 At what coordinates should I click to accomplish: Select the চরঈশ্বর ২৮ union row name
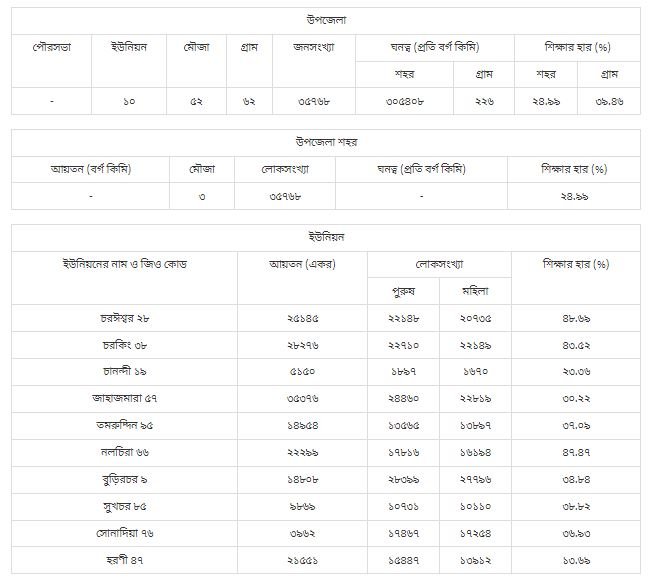[125, 318]
